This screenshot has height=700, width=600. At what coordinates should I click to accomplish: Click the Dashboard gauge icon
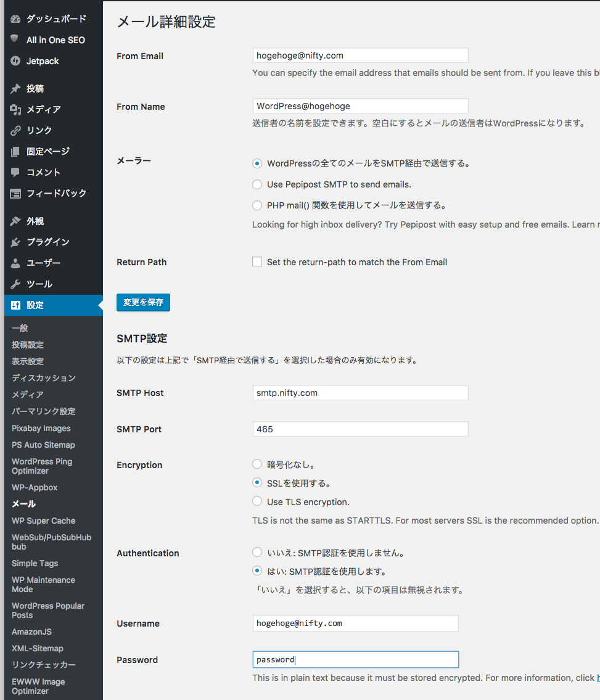click(15, 19)
